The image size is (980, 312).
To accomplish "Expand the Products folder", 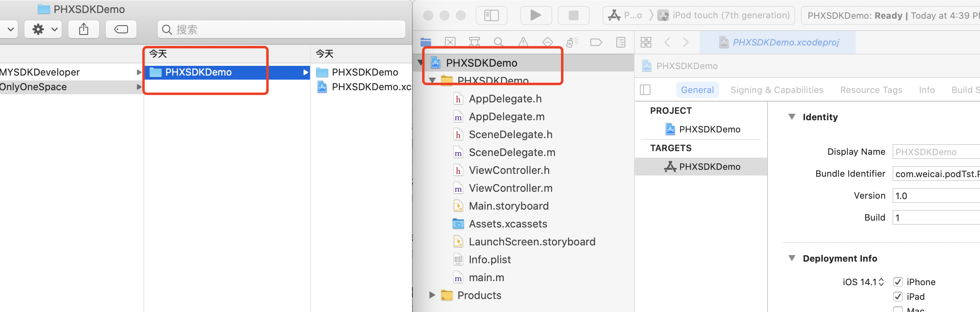I will (432, 295).
